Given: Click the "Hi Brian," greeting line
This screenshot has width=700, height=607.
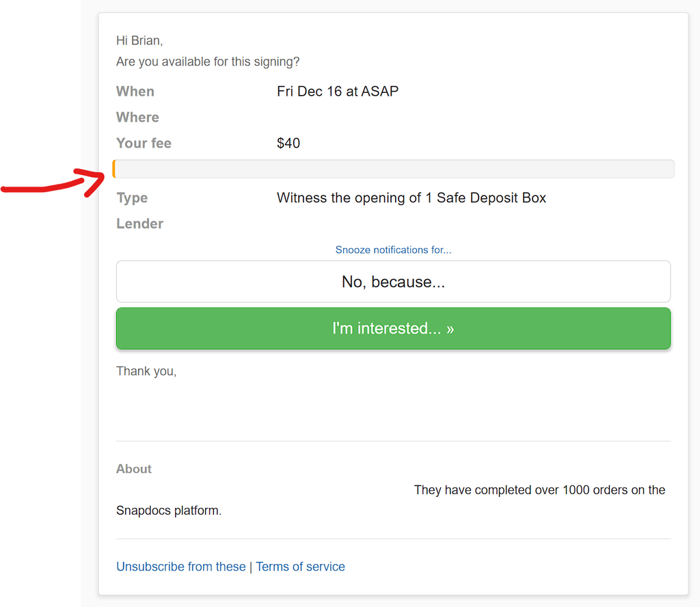Looking at the screenshot, I should tap(139, 41).
